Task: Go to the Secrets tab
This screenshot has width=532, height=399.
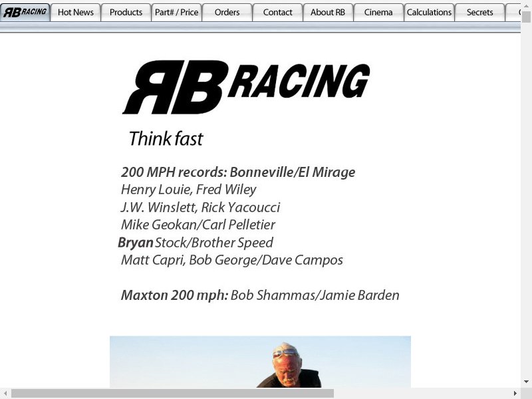Action: pos(479,12)
